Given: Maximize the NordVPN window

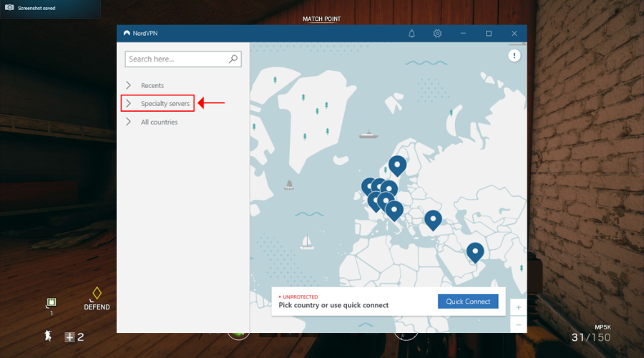Looking at the screenshot, I should (x=489, y=34).
